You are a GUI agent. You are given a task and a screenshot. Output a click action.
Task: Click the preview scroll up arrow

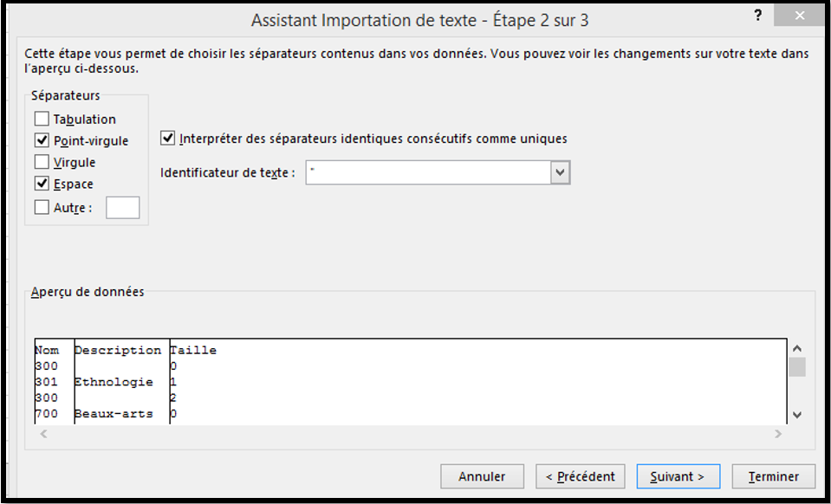[796, 348]
